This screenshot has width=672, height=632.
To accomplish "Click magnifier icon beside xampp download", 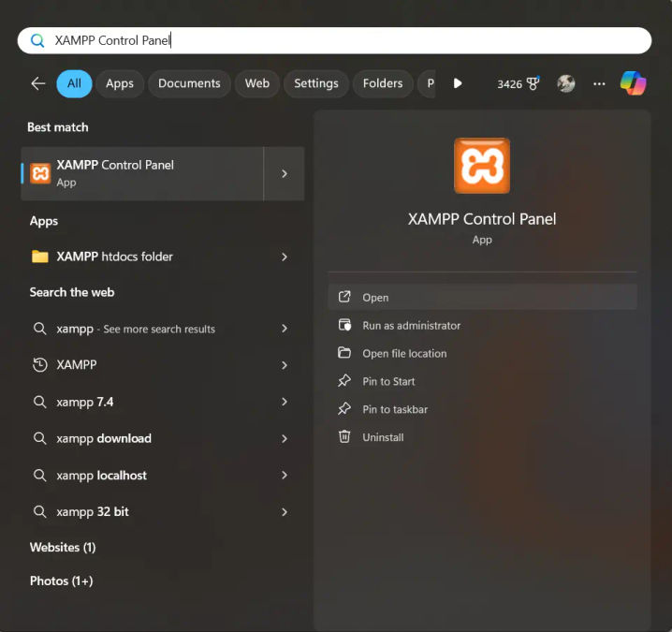I will click(x=40, y=438).
